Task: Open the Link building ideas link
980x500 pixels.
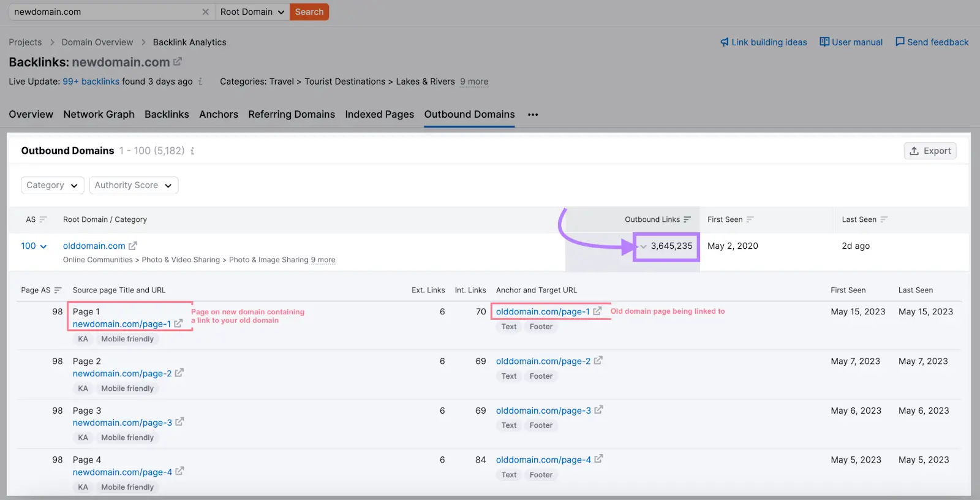Action: coord(763,42)
